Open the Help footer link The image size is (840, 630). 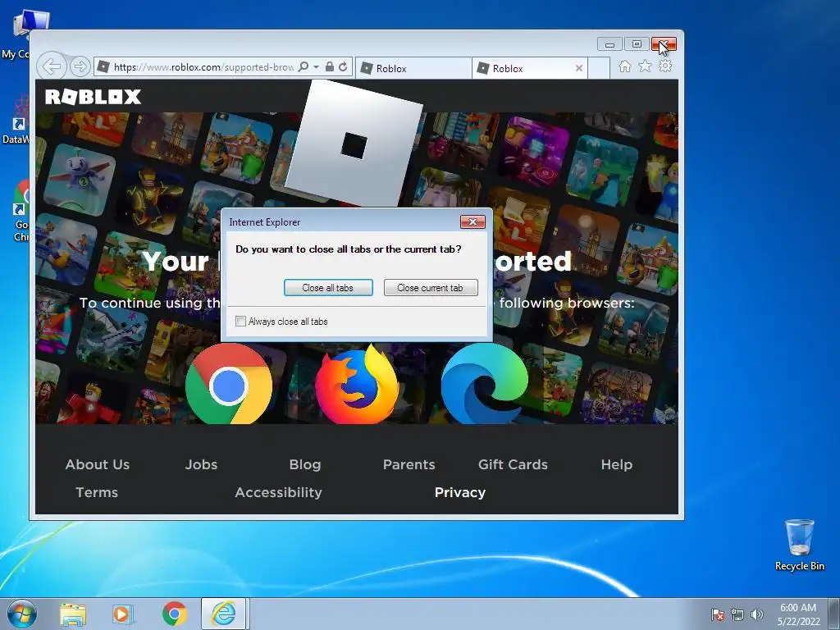point(617,464)
